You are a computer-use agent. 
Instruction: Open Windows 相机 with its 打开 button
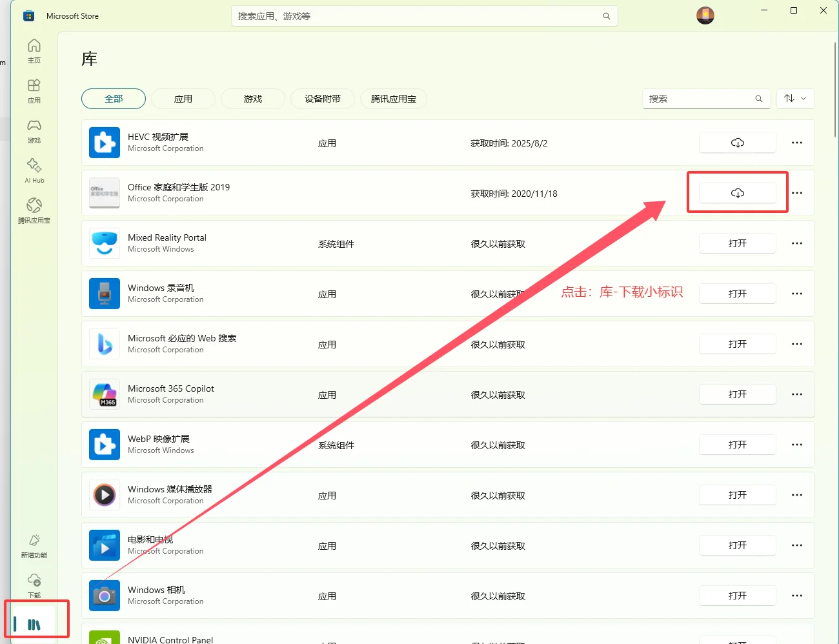[737, 596]
